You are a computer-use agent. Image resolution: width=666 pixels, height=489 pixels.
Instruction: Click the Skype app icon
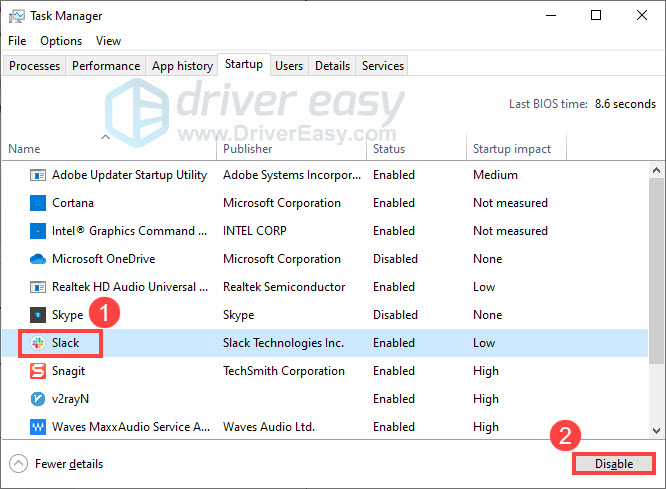pos(38,315)
